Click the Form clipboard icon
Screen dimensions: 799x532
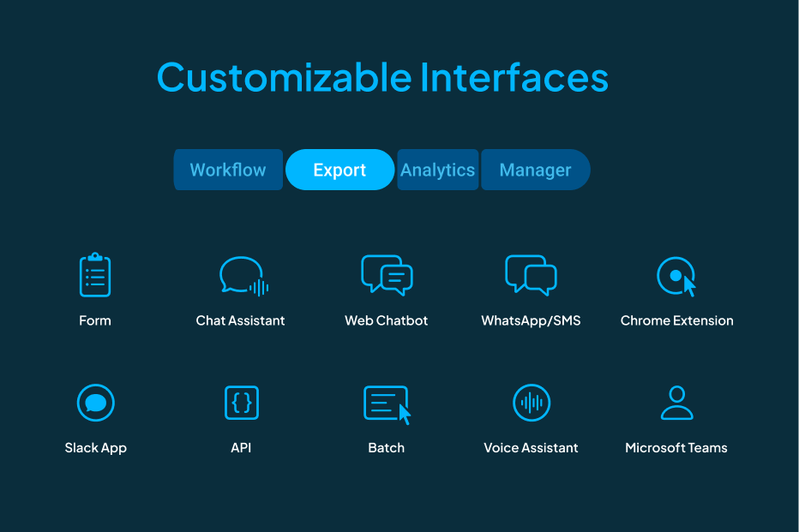[x=95, y=275]
